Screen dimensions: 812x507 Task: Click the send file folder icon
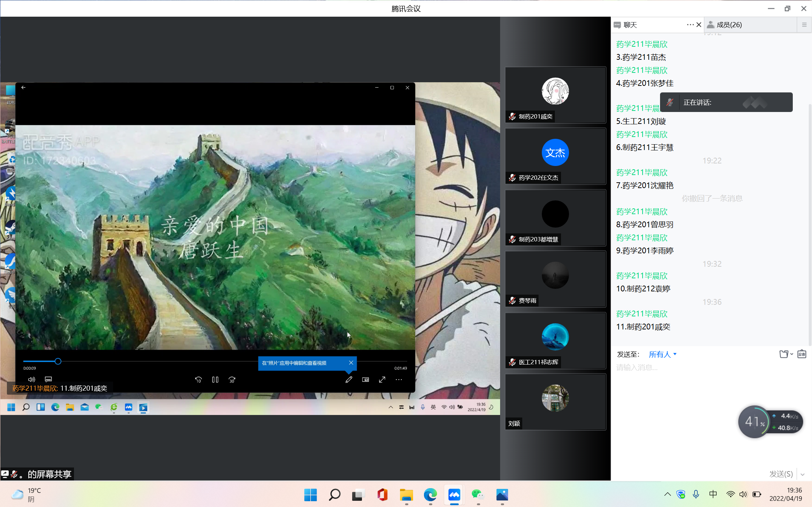coord(784,354)
